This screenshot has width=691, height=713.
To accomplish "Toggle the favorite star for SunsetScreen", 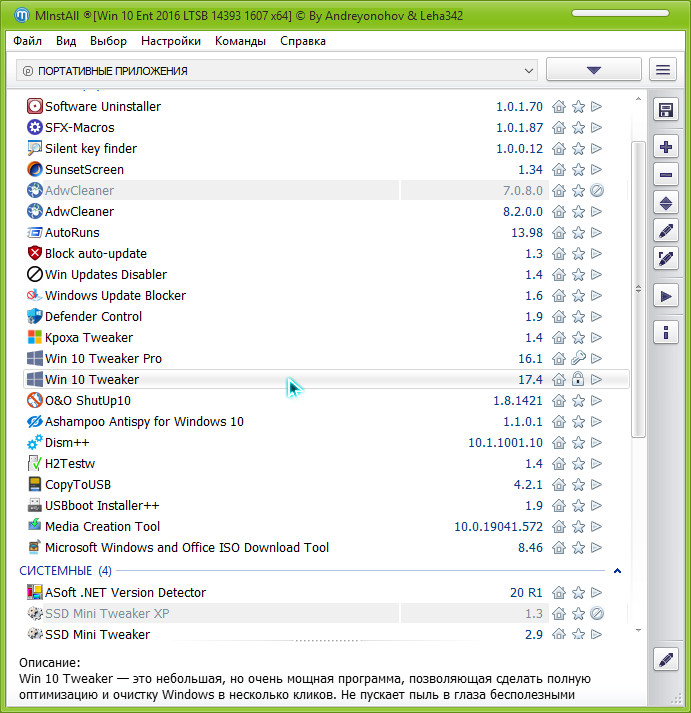I will [578, 170].
